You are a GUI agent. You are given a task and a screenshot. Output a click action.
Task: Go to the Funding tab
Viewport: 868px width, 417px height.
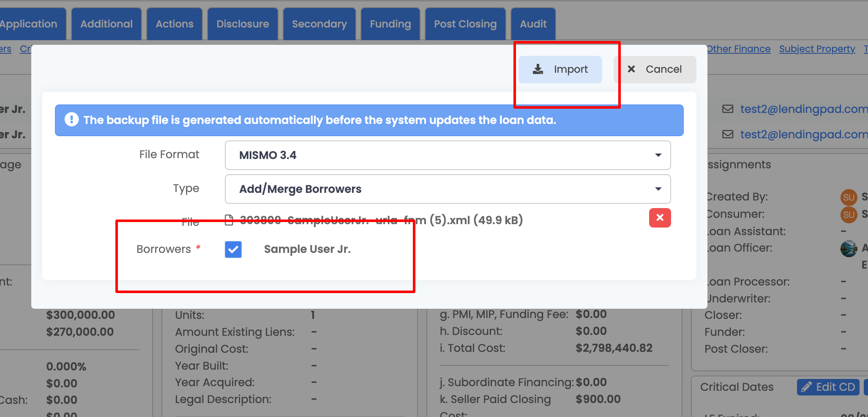(x=390, y=24)
